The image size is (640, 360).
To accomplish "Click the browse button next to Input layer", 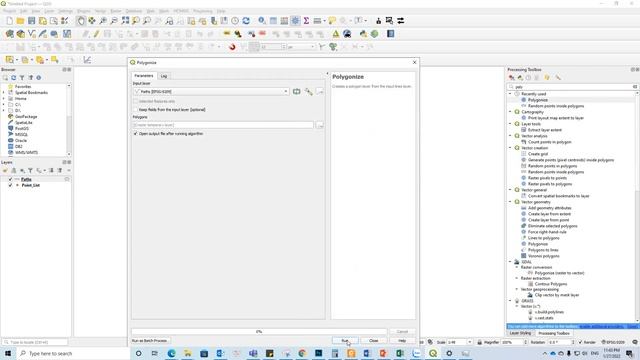I will pyautogui.click(x=320, y=92).
